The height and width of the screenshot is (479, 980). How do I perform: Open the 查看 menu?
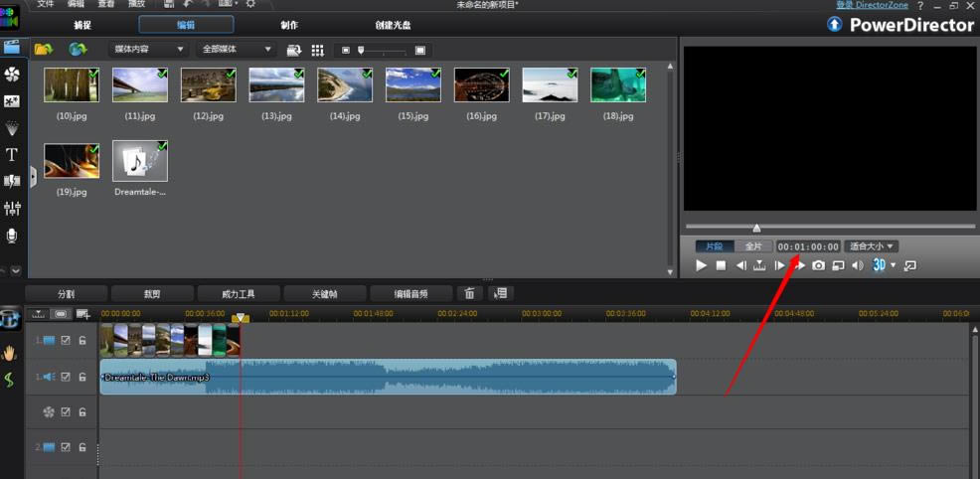click(106, 4)
